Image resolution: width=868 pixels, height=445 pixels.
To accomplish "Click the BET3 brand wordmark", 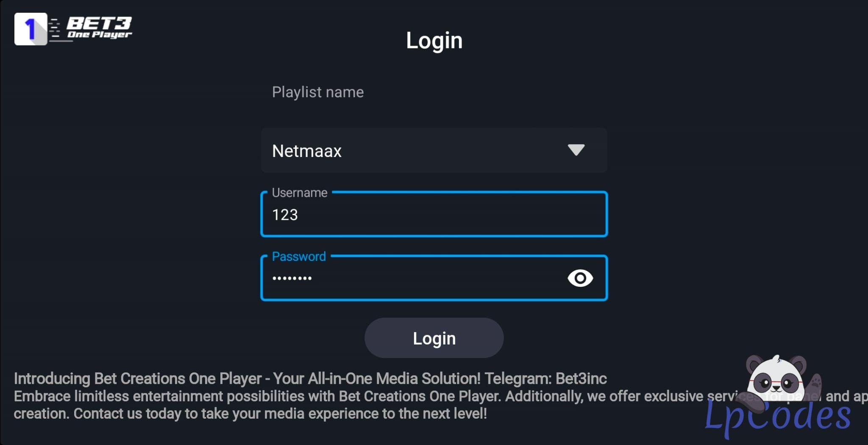I will click(x=99, y=23).
